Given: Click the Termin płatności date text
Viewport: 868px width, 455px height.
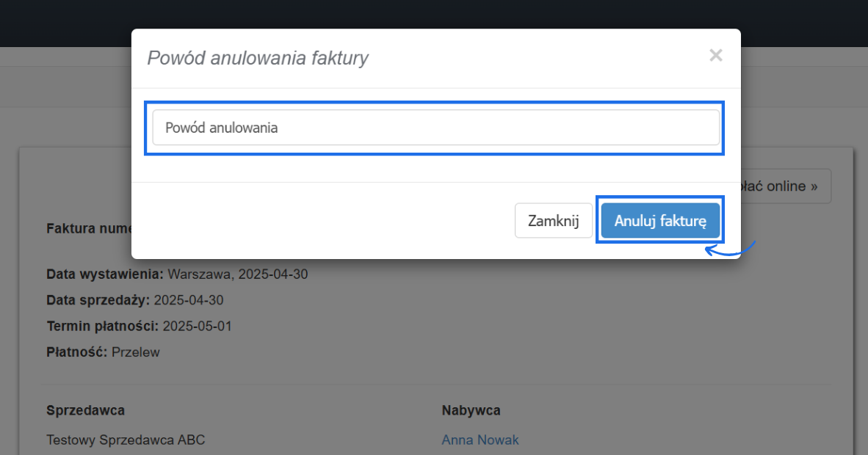Looking at the screenshot, I should (x=138, y=326).
